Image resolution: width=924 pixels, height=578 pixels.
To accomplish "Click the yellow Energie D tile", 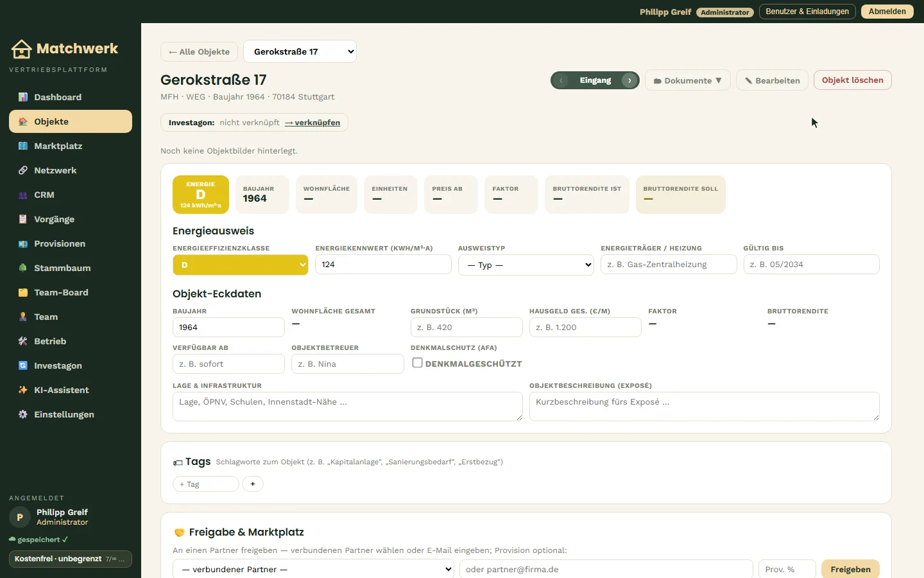I will pyautogui.click(x=201, y=195).
